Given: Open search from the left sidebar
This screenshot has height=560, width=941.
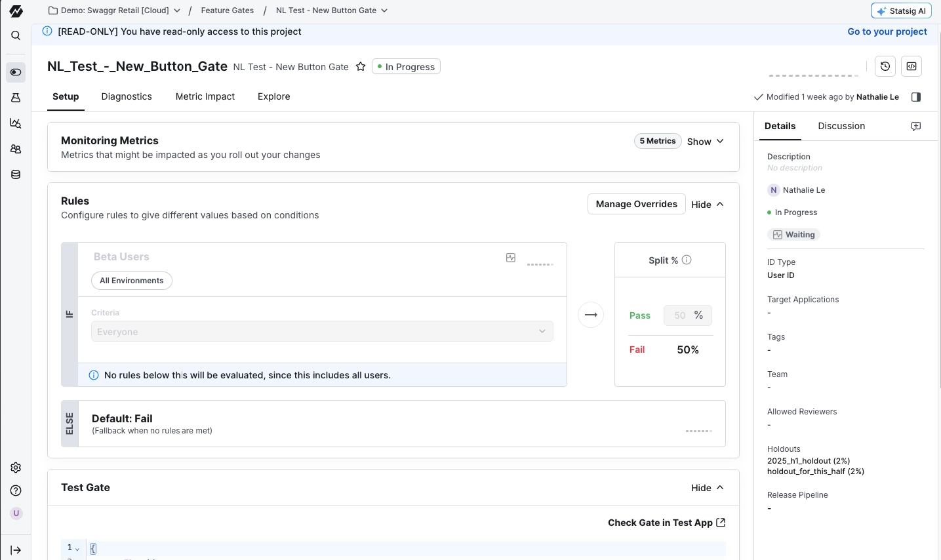Looking at the screenshot, I should pos(16,35).
